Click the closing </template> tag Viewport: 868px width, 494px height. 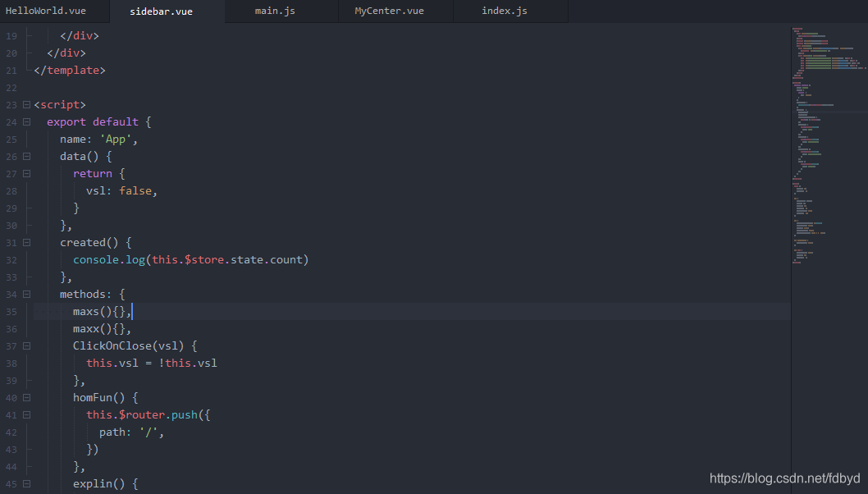pos(69,71)
